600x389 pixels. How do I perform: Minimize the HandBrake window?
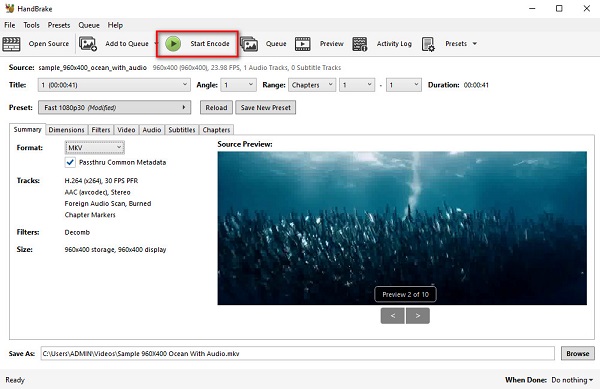(532, 8)
